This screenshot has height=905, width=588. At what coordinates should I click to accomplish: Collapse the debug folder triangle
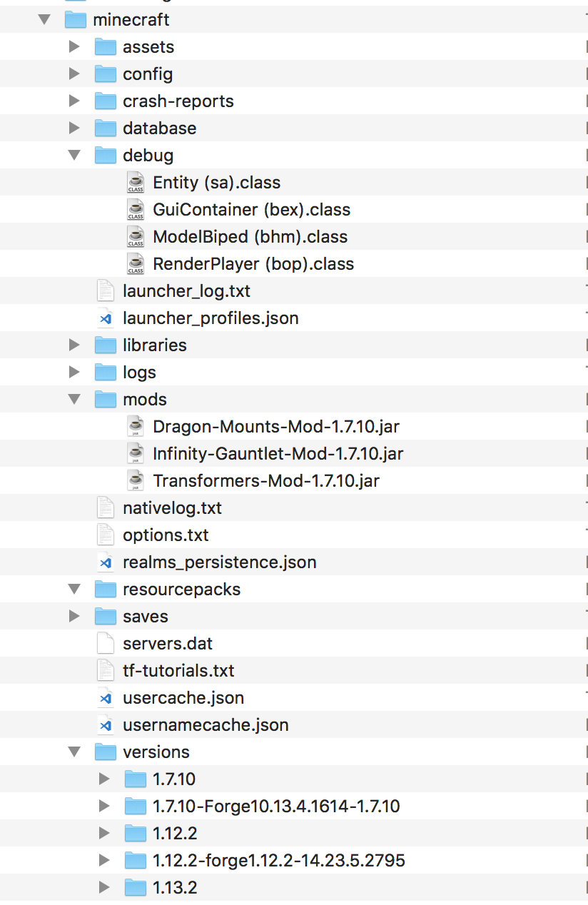[74, 155]
